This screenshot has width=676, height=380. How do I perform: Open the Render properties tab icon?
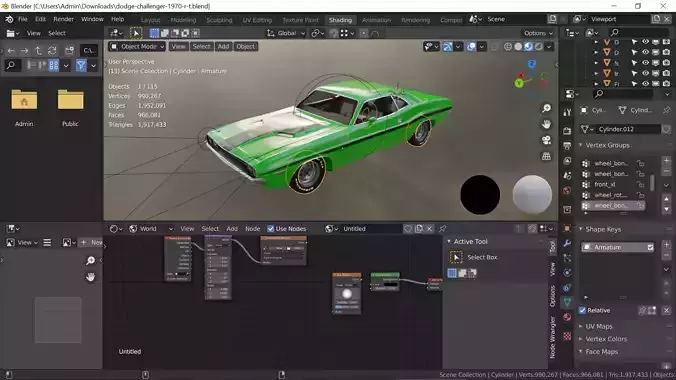pyautogui.click(x=567, y=130)
